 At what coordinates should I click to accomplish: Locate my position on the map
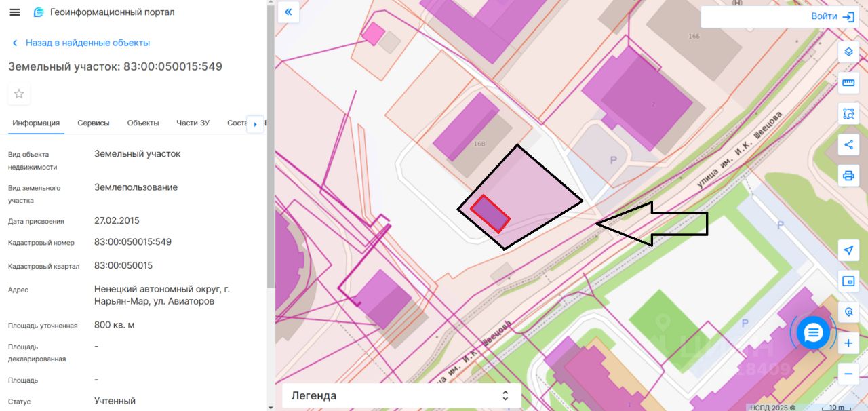click(x=848, y=250)
